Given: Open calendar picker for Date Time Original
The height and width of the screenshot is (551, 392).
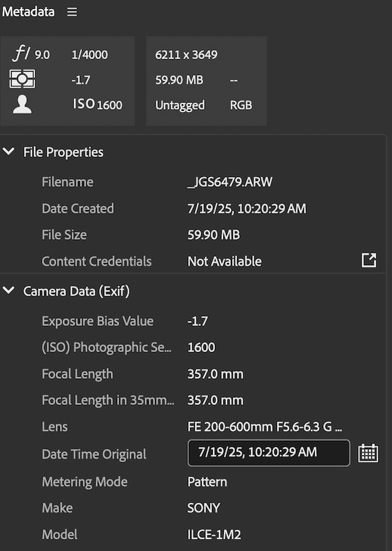Looking at the screenshot, I should [x=368, y=453].
